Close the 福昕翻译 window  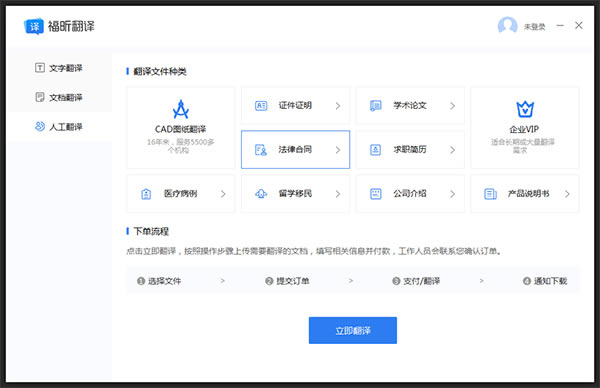579,26
